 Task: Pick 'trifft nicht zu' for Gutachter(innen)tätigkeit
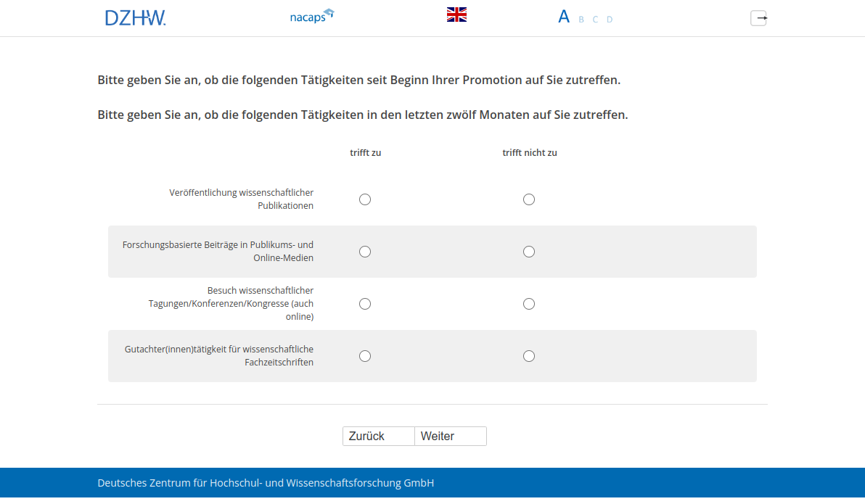[529, 356]
